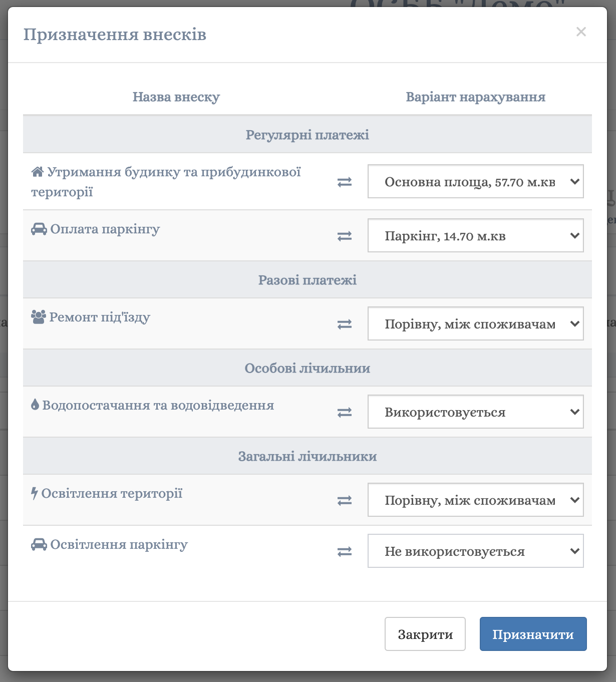Image resolution: width=616 pixels, height=682 pixels.
Task: Click the Варіант нарахування column header
Action: (x=476, y=97)
